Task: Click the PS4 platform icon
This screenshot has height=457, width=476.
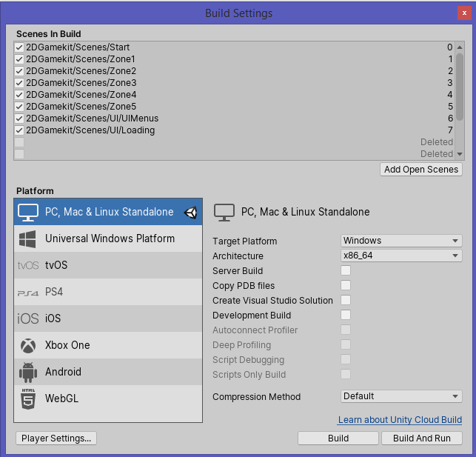Action: 28,293
